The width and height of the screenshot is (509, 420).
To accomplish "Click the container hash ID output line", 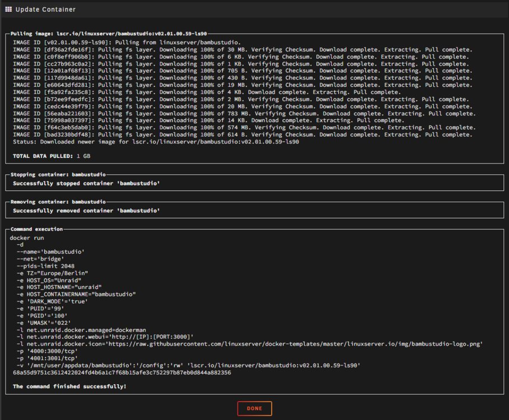I will [122, 372].
